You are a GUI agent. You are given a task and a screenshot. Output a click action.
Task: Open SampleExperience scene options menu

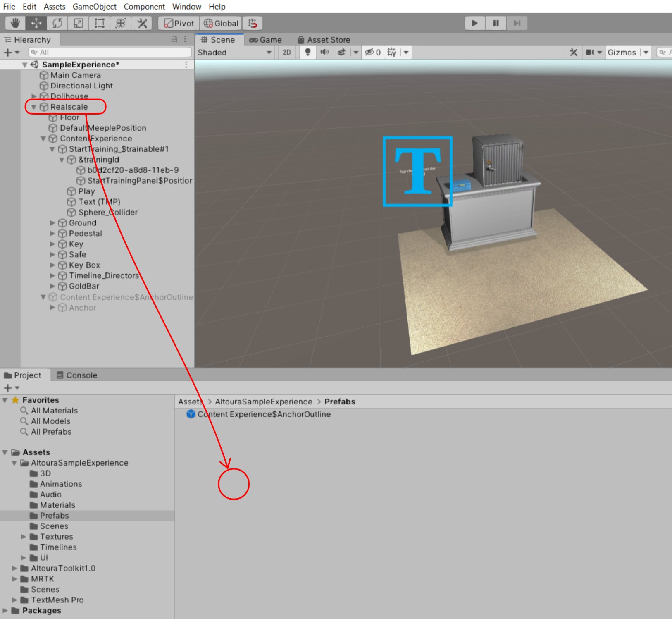[186, 65]
